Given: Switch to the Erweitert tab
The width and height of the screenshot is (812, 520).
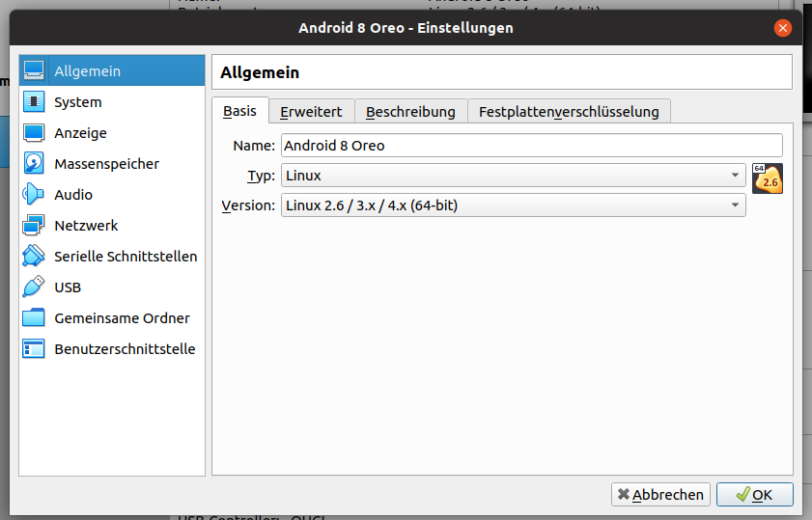Looking at the screenshot, I should tap(311, 111).
